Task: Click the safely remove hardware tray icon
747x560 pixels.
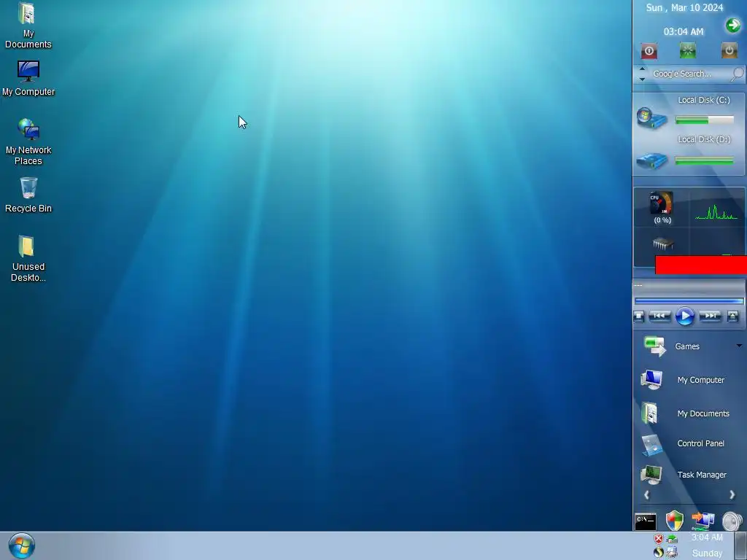Action: click(672, 539)
